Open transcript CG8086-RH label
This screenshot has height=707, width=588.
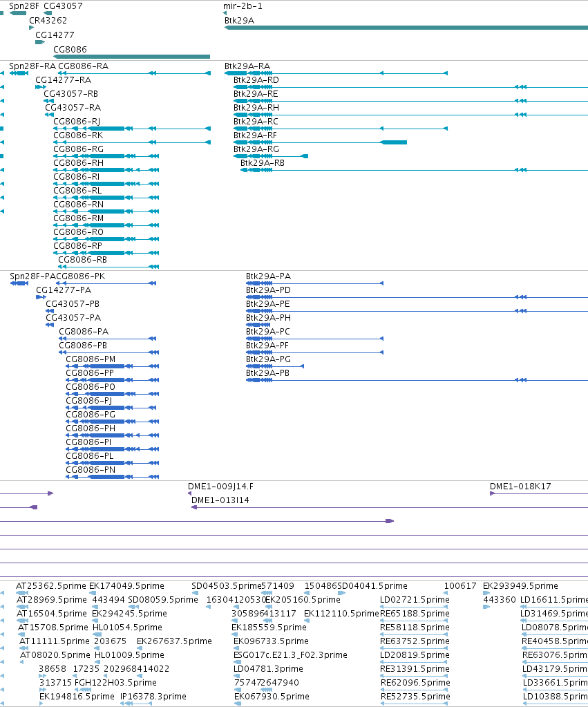[79, 163]
